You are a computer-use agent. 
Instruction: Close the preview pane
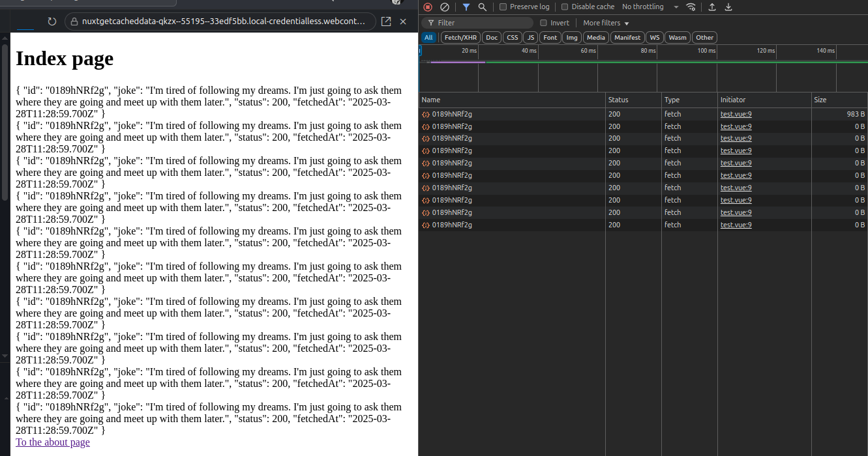(403, 21)
